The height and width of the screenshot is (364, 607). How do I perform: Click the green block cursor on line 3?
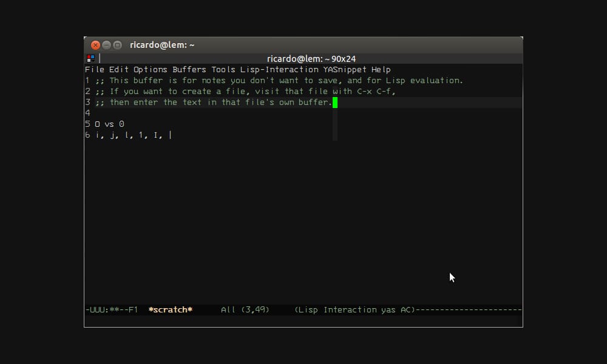click(x=334, y=102)
